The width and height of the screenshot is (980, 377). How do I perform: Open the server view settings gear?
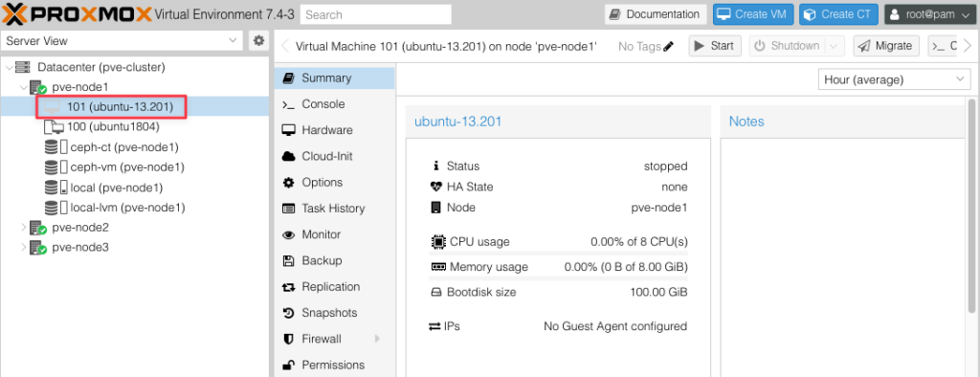[258, 41]
